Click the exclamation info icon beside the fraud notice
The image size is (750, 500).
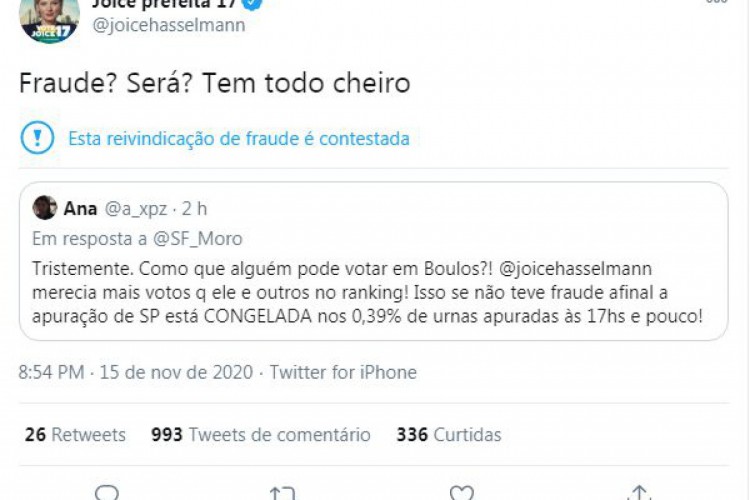(37, 138)
